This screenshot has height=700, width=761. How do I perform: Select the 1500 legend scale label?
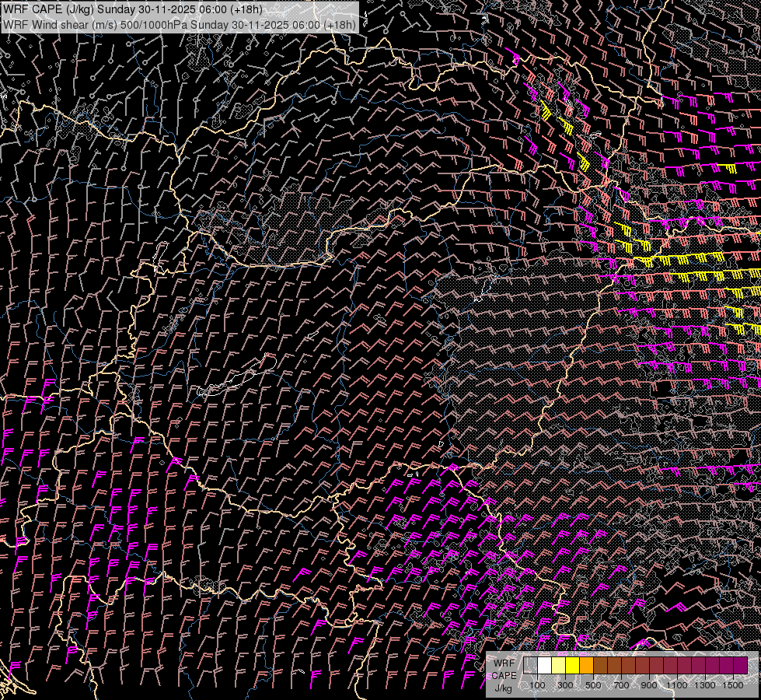pos(732,685)
